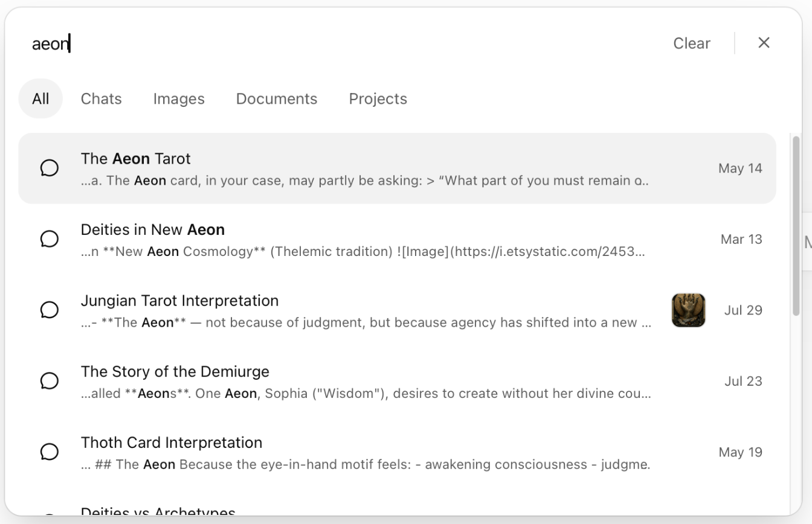Switch to the Chats filter tab
Viewport: 812px width, 524px height.
101,98
